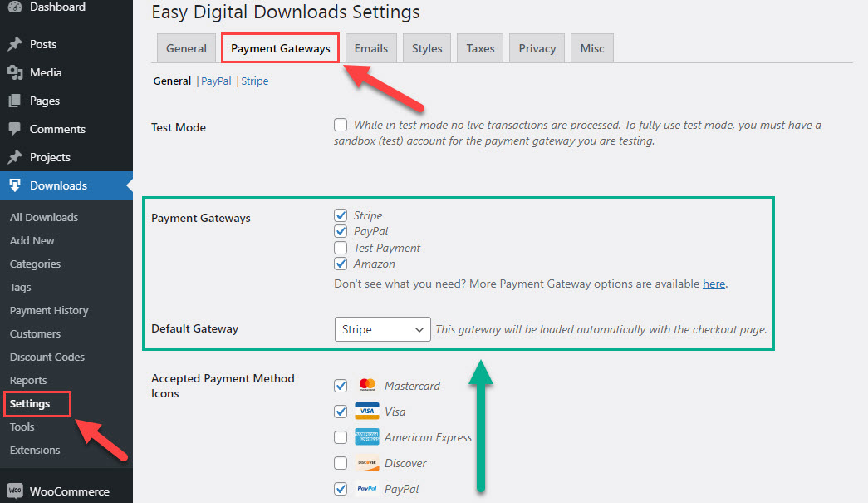Click the Posts pushpin icon
The height and width of the screenshot is (503, 868).
tap(15, 44)
